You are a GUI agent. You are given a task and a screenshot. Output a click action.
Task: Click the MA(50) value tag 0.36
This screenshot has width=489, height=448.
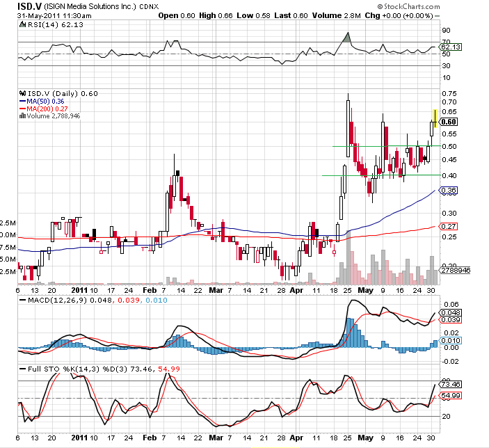coord(448,191)
